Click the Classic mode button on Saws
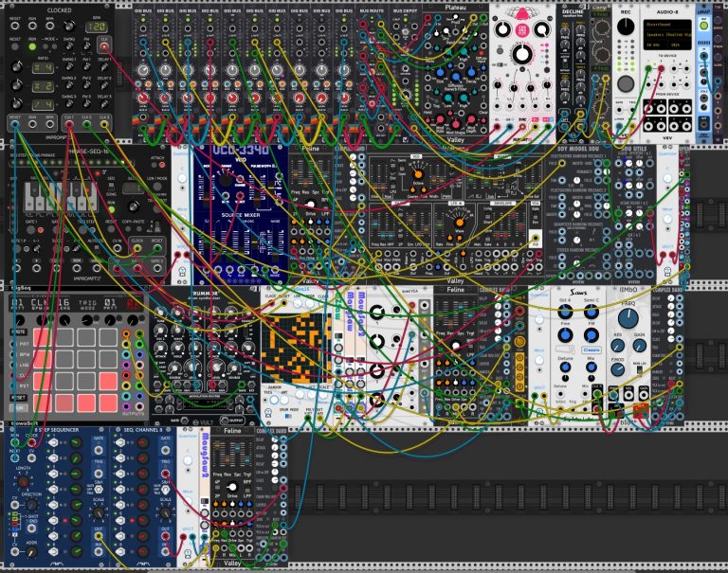728x573 pixels. [x=591, y=349]
